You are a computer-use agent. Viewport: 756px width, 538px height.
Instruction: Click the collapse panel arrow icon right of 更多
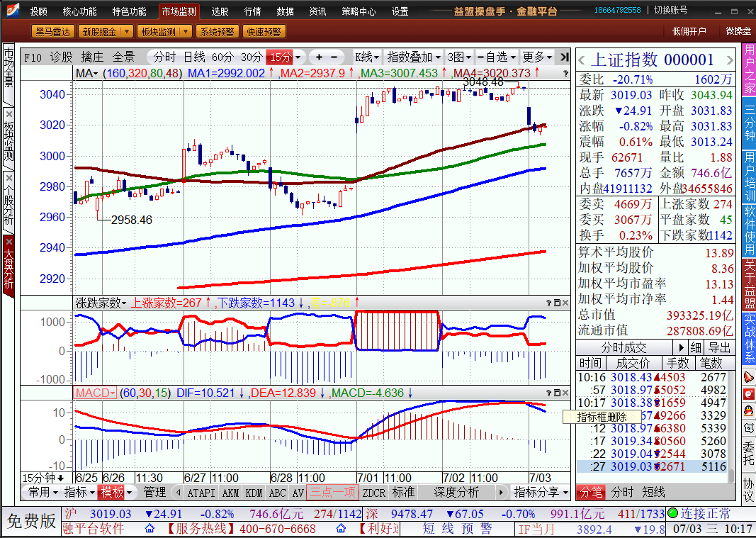[x=564, y=57]
